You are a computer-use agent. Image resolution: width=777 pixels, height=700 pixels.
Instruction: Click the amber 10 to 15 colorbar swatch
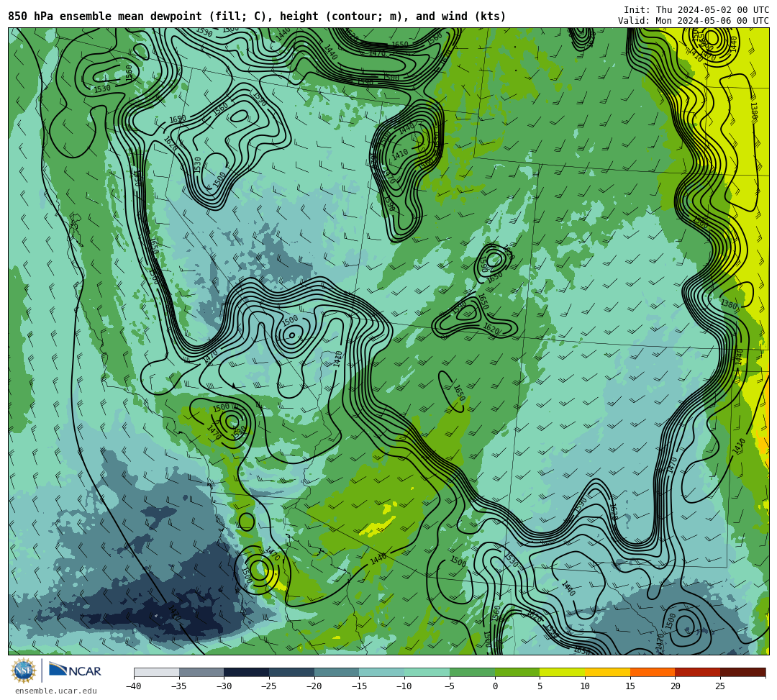tap(607, 672)
